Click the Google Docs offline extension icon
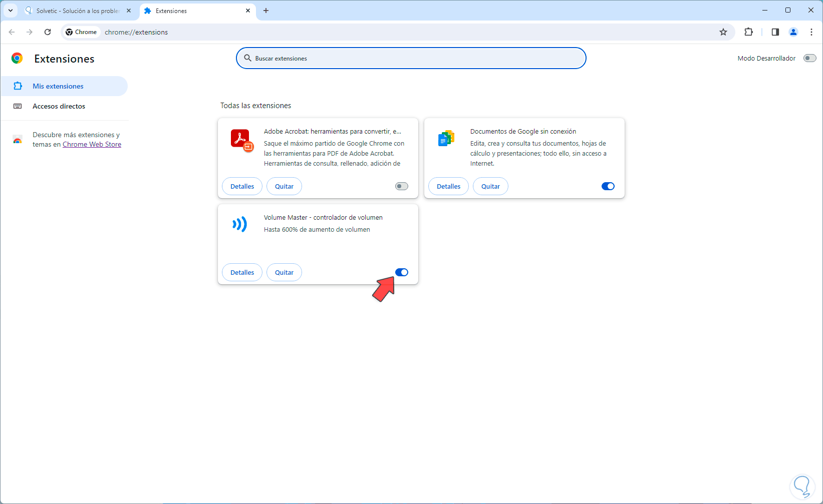823x504 pixels. tap(446, 138)
